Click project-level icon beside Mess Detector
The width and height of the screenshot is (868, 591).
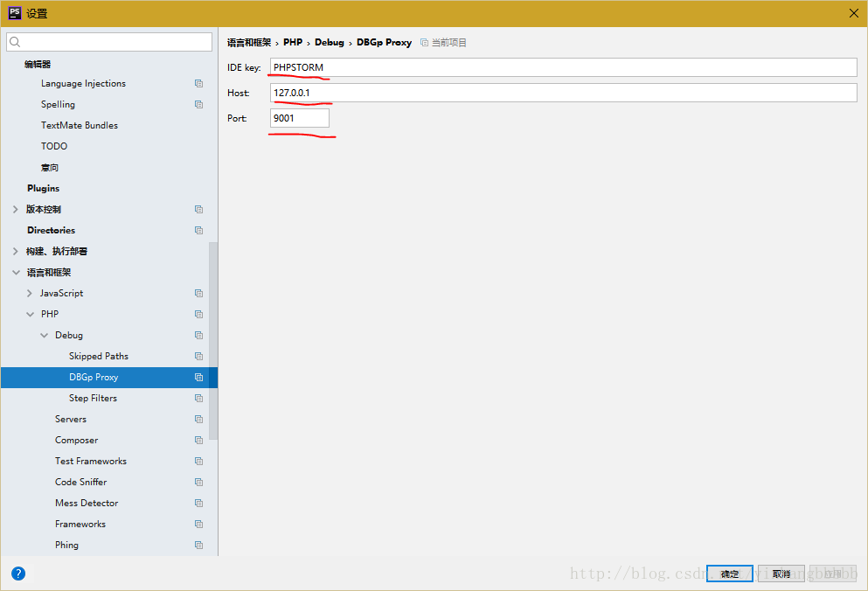(x=198, y=504)
